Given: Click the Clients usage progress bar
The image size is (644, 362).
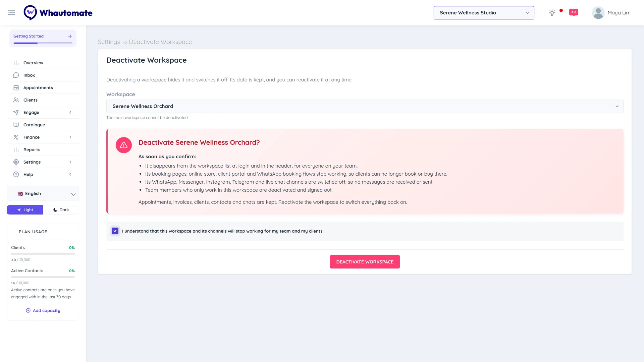Looking at the screenshot, I should [43, 254].
